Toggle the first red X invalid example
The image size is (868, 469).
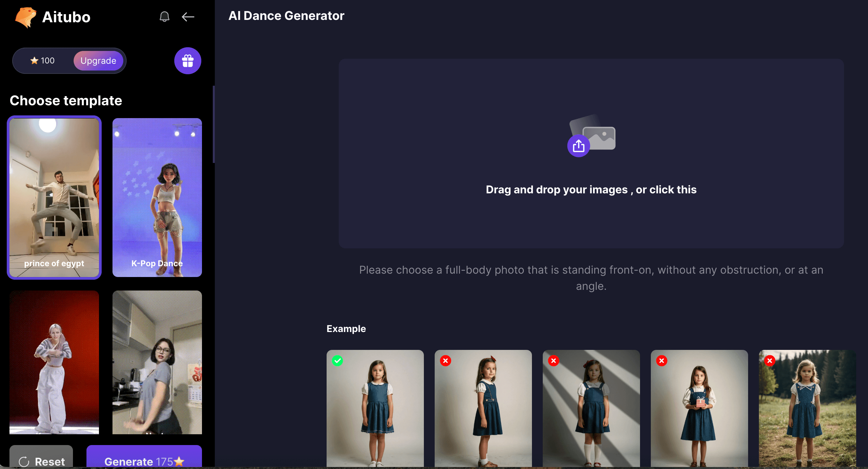[445, 361]
